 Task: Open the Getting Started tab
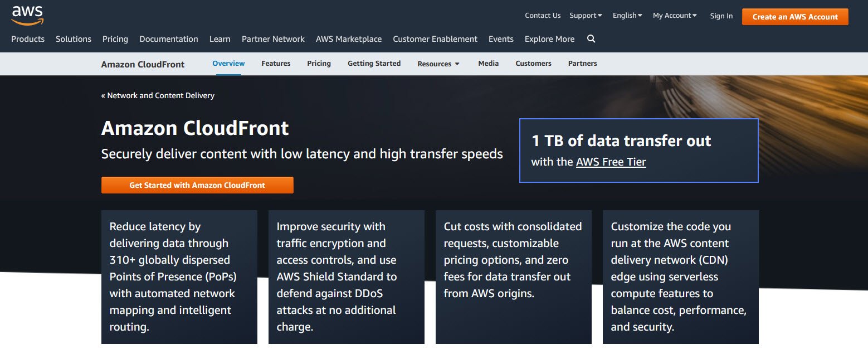(x=374, y=64)
